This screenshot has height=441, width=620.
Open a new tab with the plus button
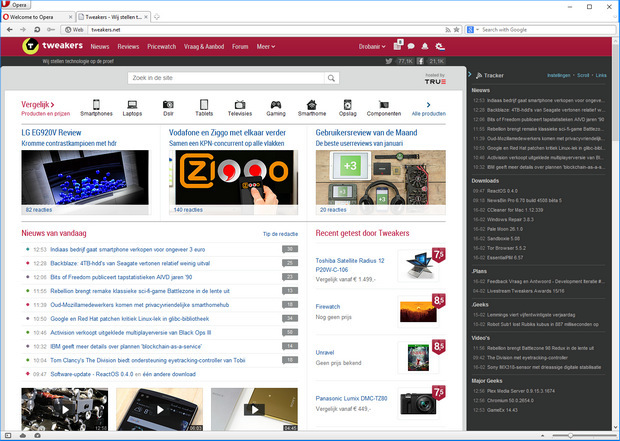[x=157, y=17]
